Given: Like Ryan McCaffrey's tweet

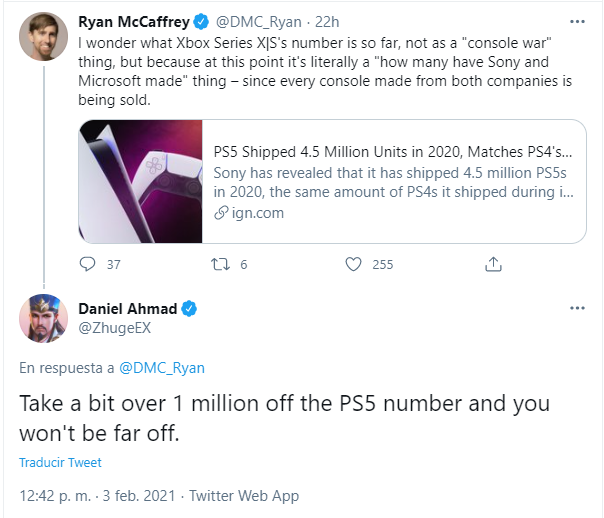Looking at the screenshot, I should (353, 264).
